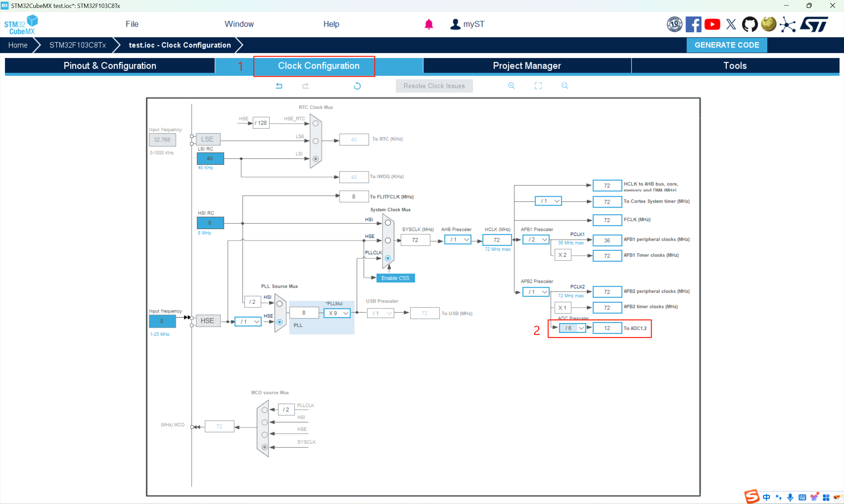
Task: Select HSE_RTC in RTC Clock Mux
Action: coord(316,123)
